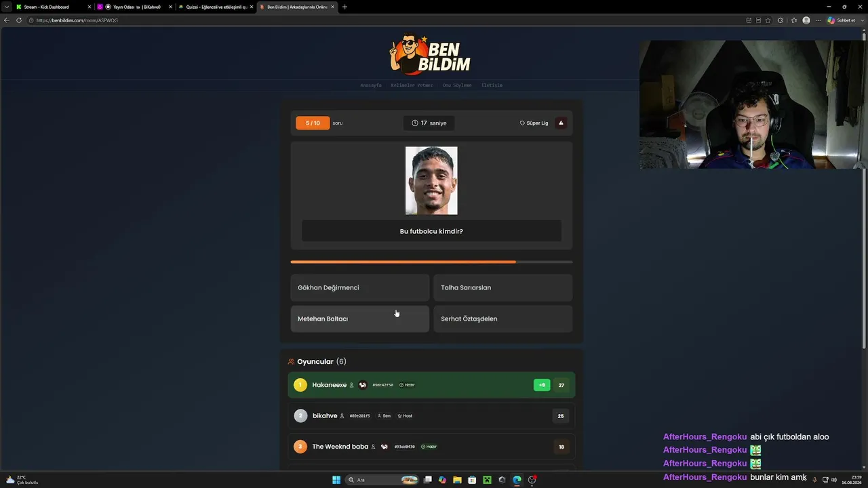Click the 5 / 10 question counter badge

(313, 123)
